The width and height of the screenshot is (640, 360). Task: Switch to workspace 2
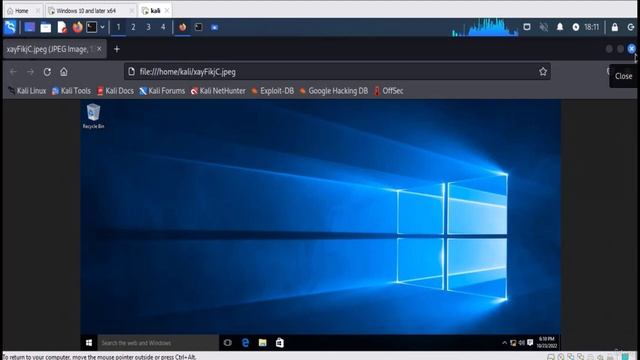(x=133, y=27)
